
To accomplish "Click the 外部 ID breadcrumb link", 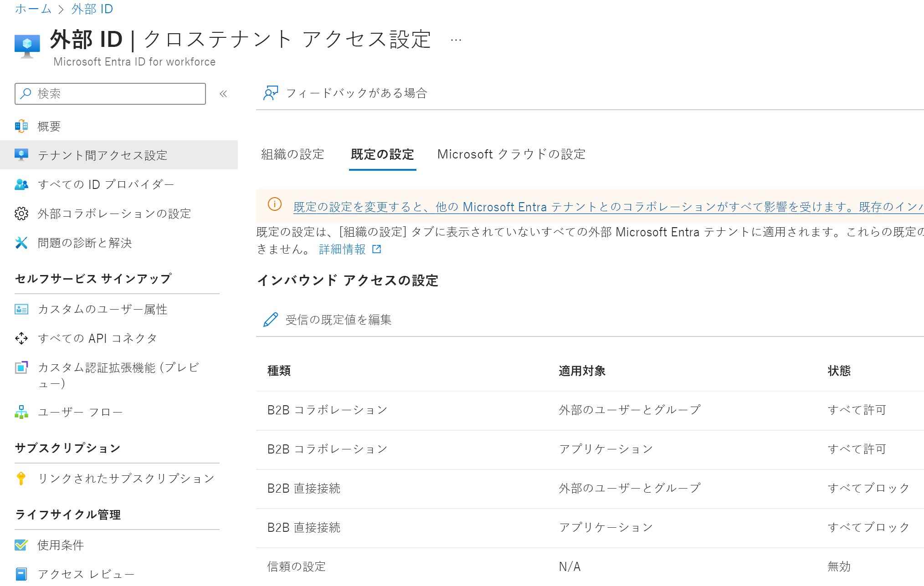I will (92, 9).
